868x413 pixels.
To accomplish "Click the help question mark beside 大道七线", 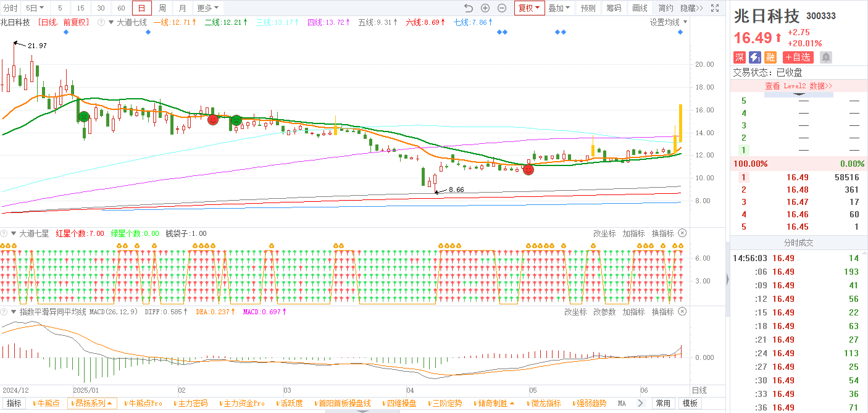I will [101, 22].
